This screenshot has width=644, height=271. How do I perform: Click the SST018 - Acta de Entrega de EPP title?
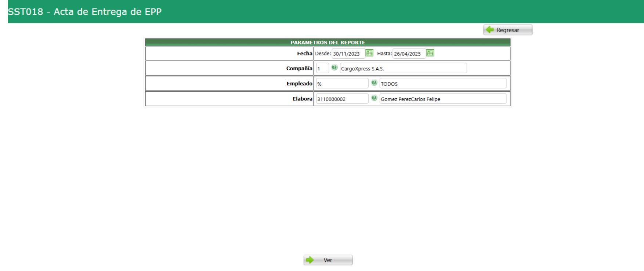(x=85, y=12)
